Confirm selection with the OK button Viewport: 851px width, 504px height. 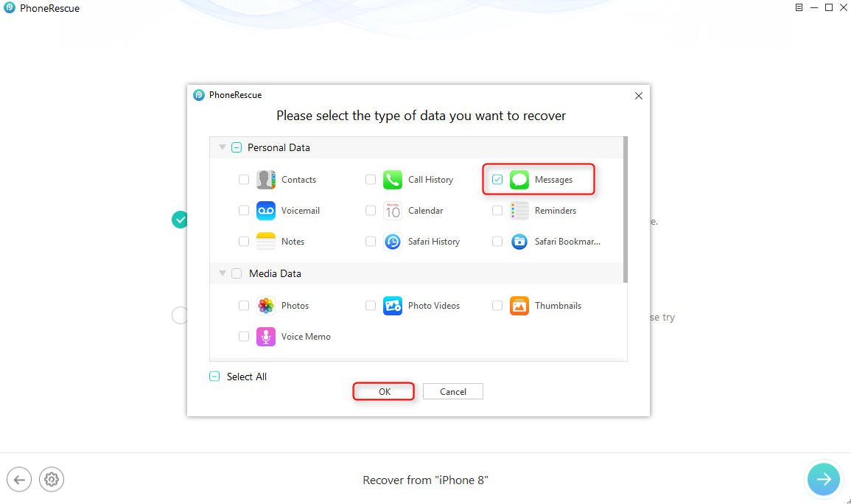click(x=385, y=392)
